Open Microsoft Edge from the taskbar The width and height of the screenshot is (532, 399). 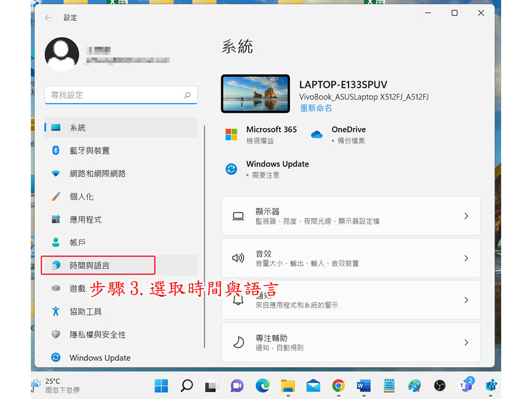(262, 386)
